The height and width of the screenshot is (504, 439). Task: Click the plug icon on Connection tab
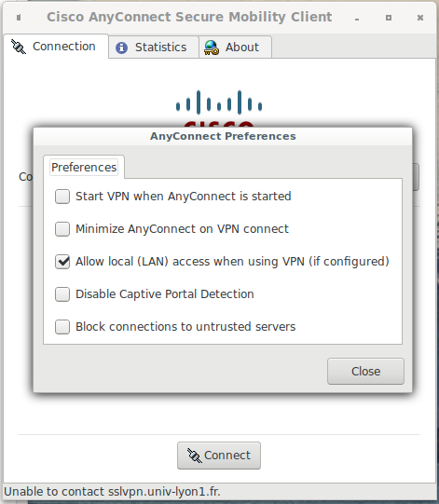[x=19, y=47]
